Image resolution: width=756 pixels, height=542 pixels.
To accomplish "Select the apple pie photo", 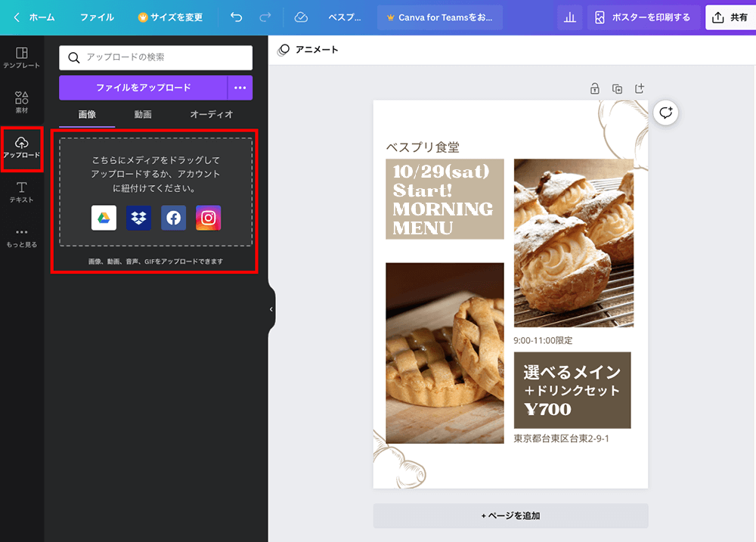I will point(445,353).
